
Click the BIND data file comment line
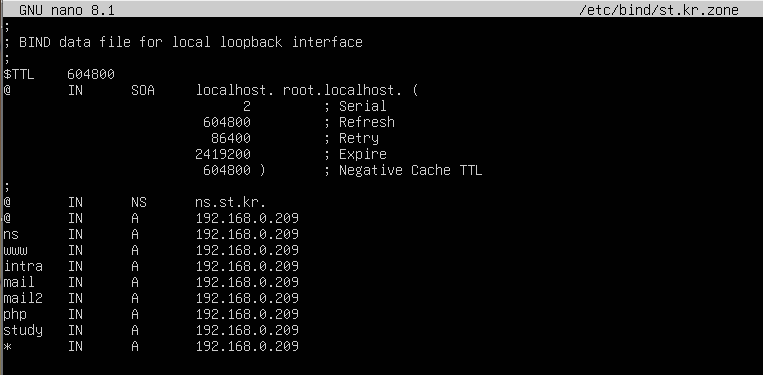pos(191,42)
